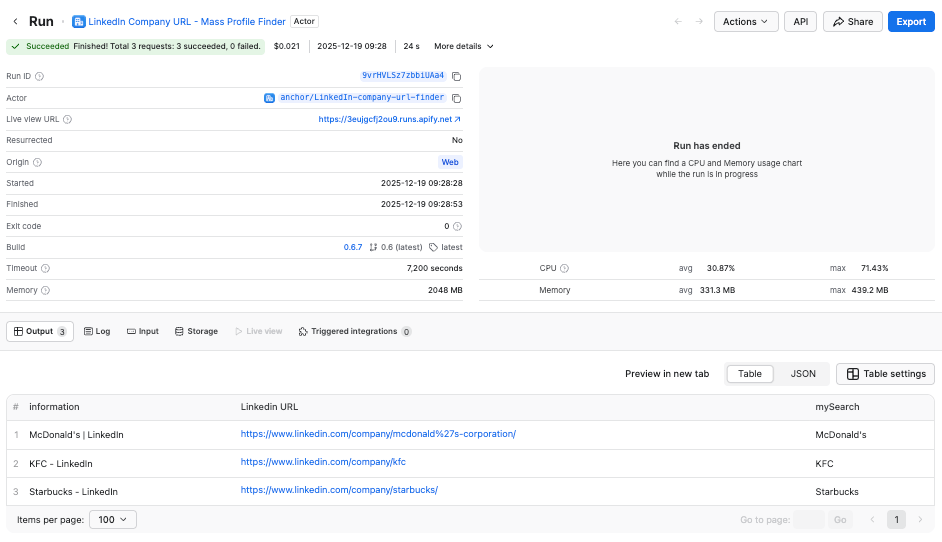Copy the Run ID value

click(x=457, y=76)
